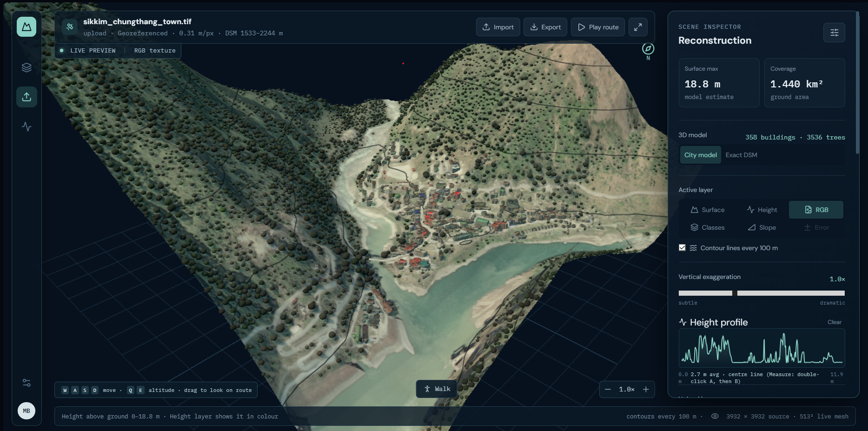Adjust the Vertical exaggeration slider
The width and height of the screenshot is (868, 431).
(762, 293)
